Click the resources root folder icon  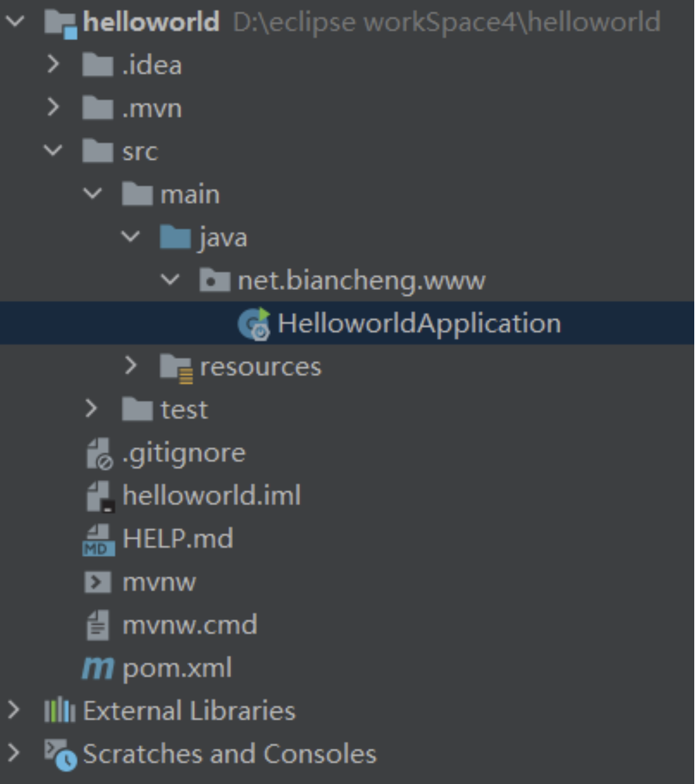176,368
